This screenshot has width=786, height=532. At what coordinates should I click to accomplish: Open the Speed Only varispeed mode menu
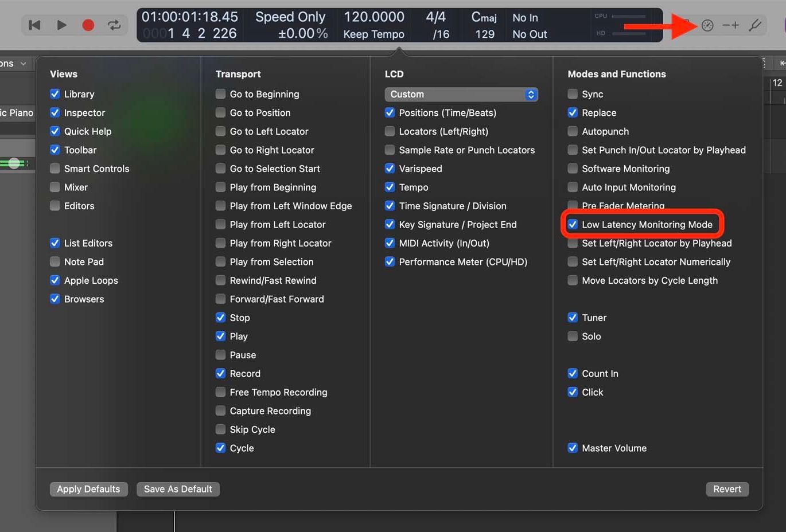click(290, 17)
